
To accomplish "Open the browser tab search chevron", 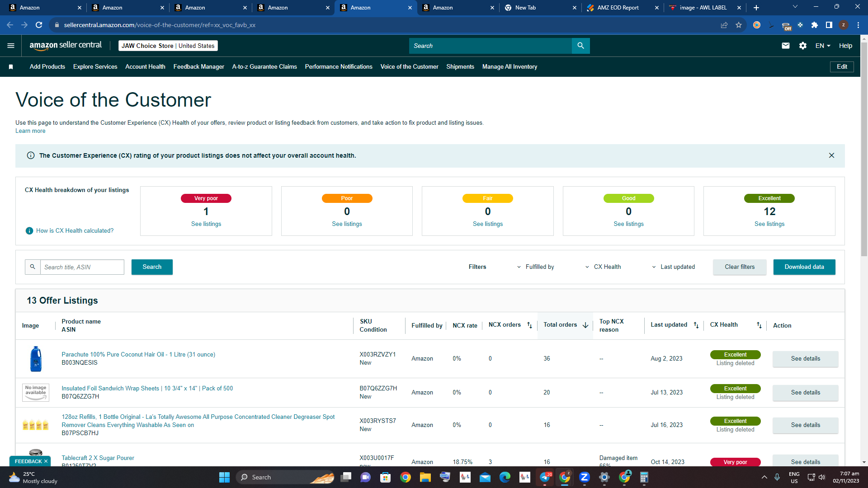I will 795,7.
